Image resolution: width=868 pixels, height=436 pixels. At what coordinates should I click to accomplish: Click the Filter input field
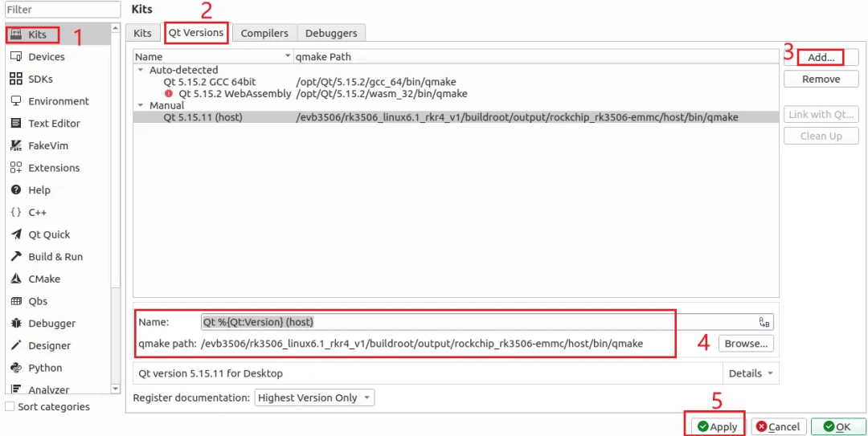tap(63, 10)
